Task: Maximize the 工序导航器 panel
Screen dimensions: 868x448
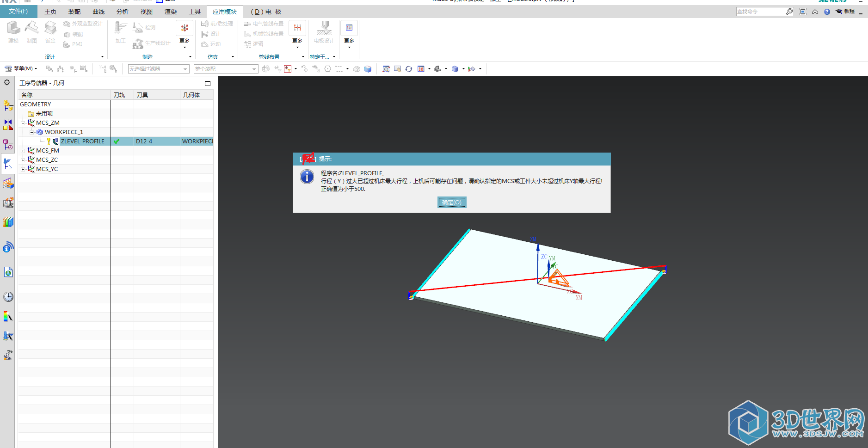Action: (208, 83)
